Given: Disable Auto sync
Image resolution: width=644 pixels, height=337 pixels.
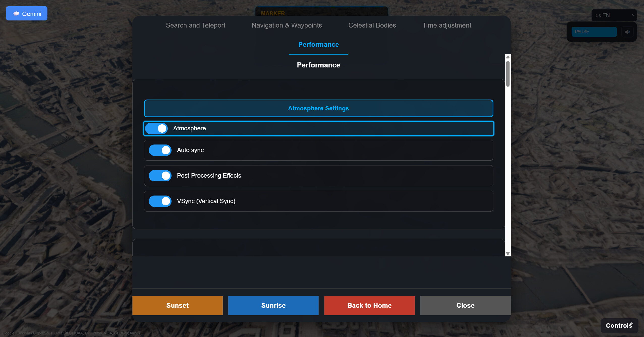Looking at the screenshot, I should (x=160, y=150).
